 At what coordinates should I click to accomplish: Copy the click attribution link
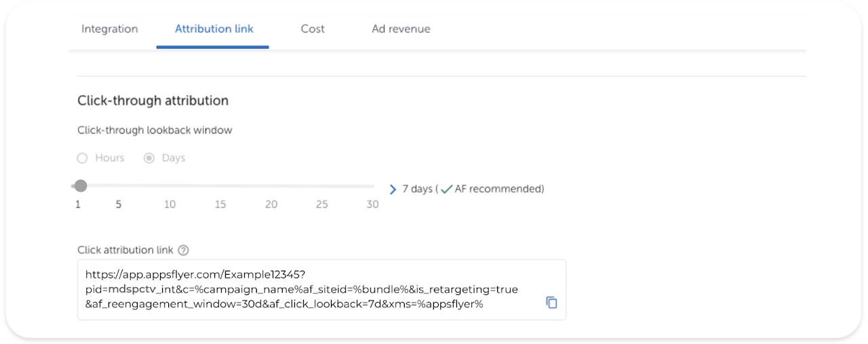pos(551,303)
